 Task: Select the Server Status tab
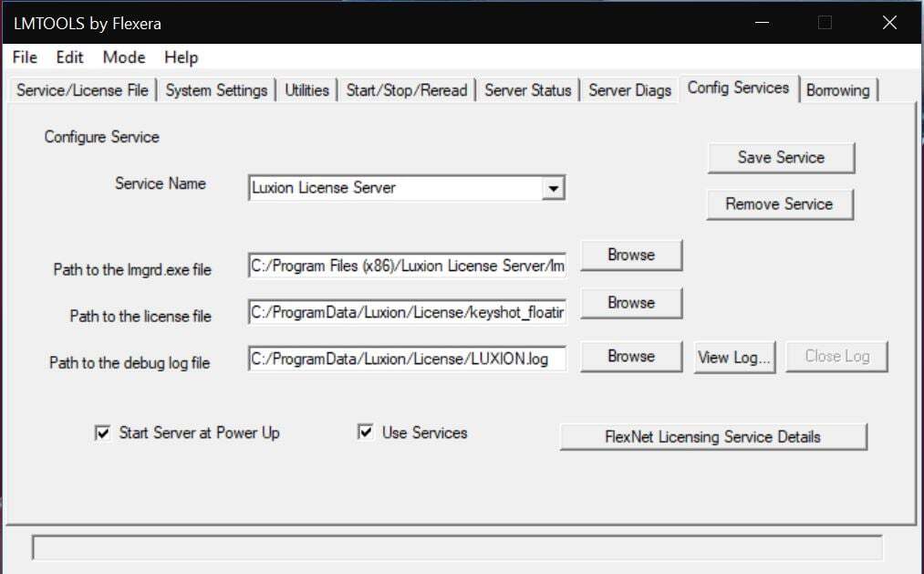point(528,90)
